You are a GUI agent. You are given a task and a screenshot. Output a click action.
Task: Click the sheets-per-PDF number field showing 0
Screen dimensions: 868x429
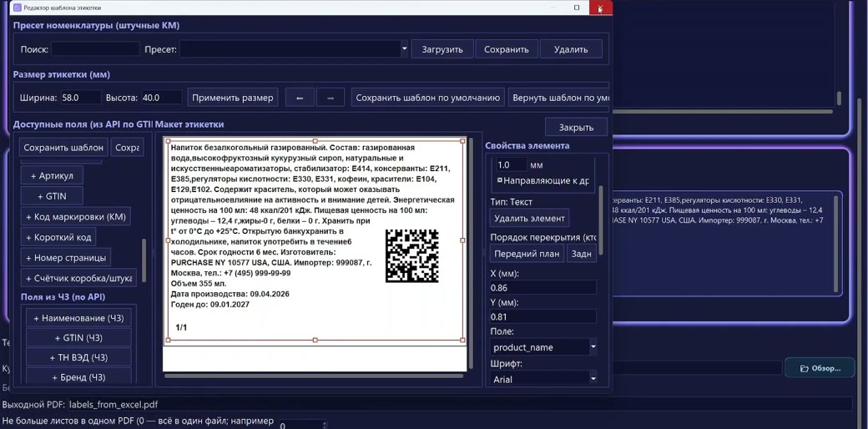pyautogui.click(x=301, y=425)
